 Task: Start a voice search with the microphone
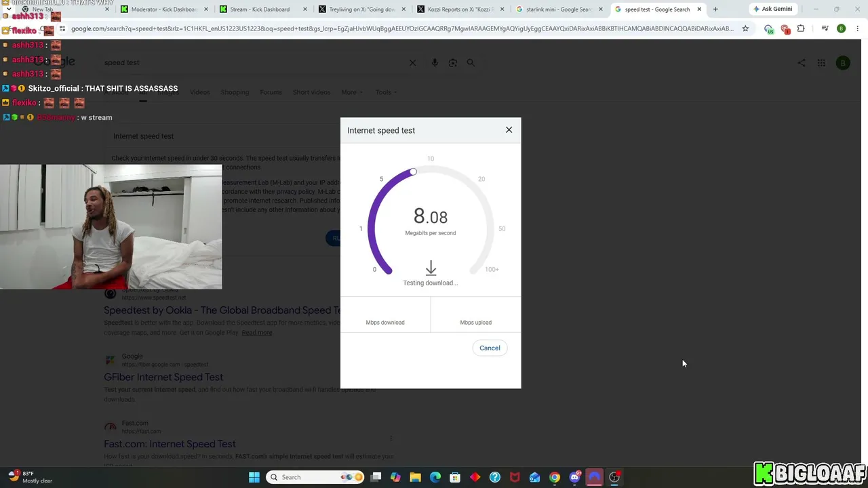(x=435, y=62)
